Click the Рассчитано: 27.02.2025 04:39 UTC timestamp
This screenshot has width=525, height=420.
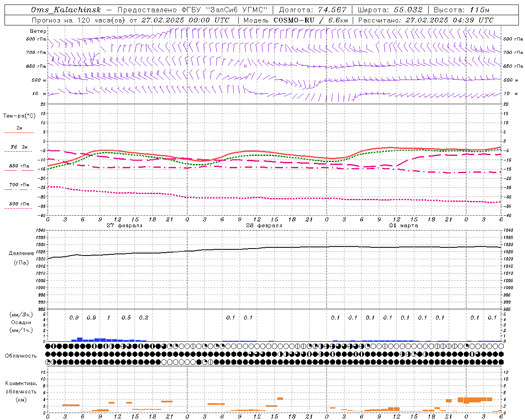426,20
